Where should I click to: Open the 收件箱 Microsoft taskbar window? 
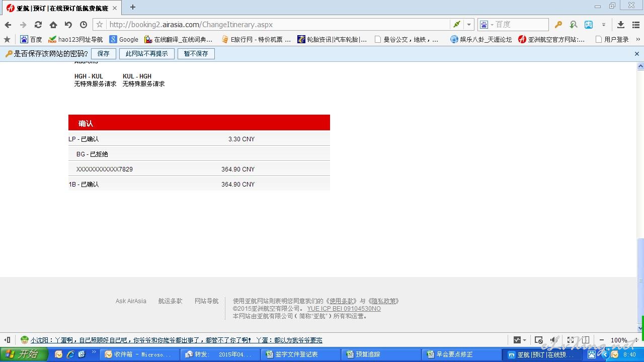pyautogui.click(x=138, y=354)
